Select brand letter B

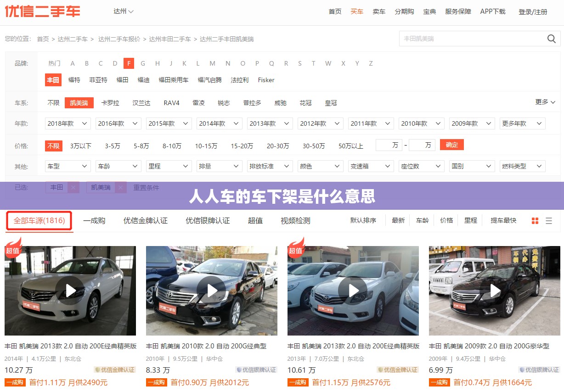(x=87, y=63)
